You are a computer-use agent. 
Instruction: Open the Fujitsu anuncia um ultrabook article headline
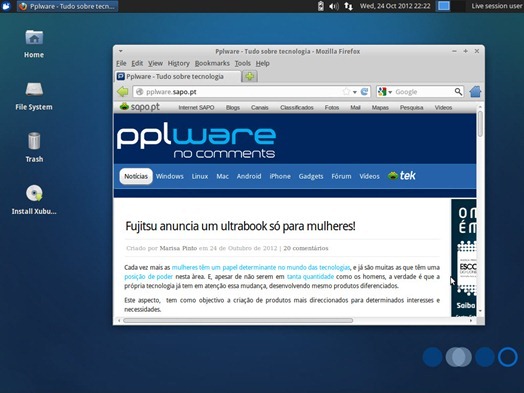[240, 226]
